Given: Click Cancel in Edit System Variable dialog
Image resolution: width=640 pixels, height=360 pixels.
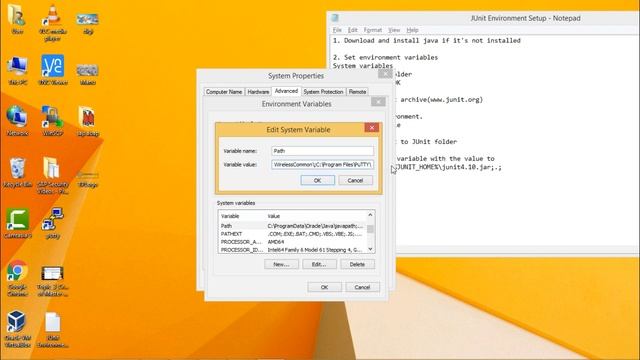Looking at the screenshot, I should [355, 180].
